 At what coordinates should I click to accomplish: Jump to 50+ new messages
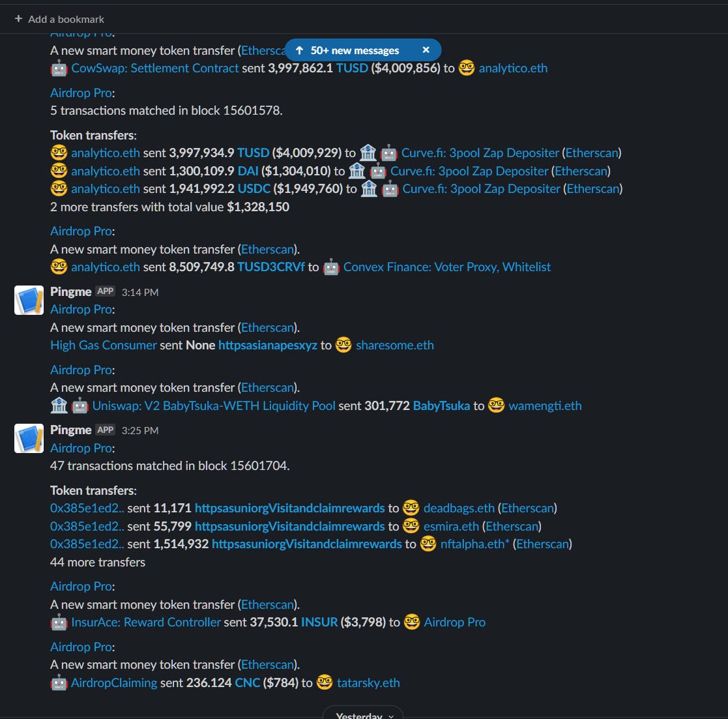pyautogui.click(x=348, y=50)
